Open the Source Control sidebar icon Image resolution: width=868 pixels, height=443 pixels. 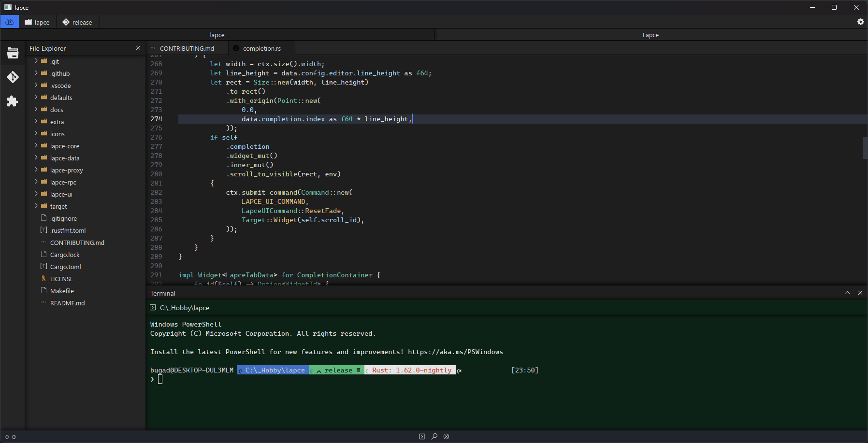pyautogui.click(x=13, y=77)
